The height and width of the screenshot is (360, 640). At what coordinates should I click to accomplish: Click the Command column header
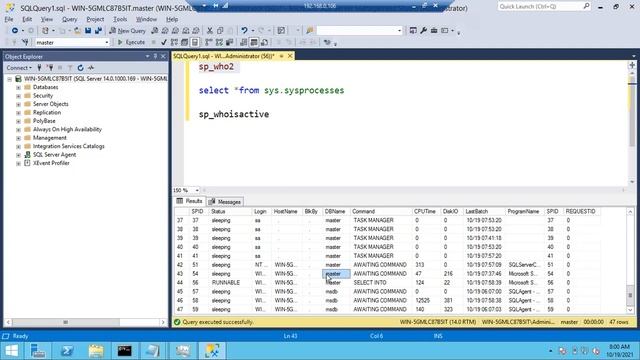pos(381,211)
